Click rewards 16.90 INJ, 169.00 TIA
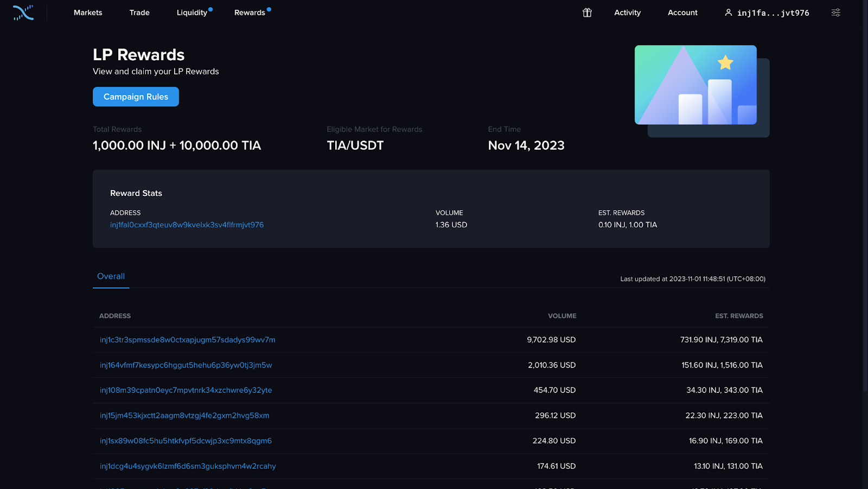The height and width of the screenshot is (489, 868). coord(726,441)
